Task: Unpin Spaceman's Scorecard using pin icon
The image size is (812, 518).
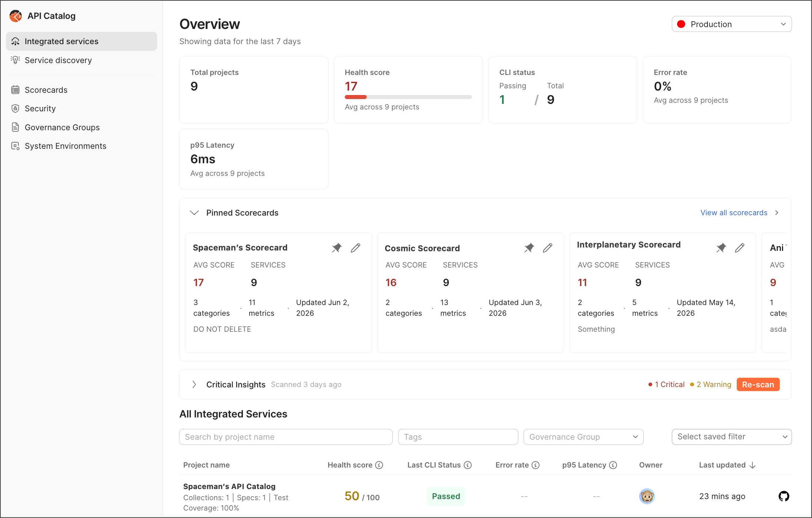Action: 336,248
